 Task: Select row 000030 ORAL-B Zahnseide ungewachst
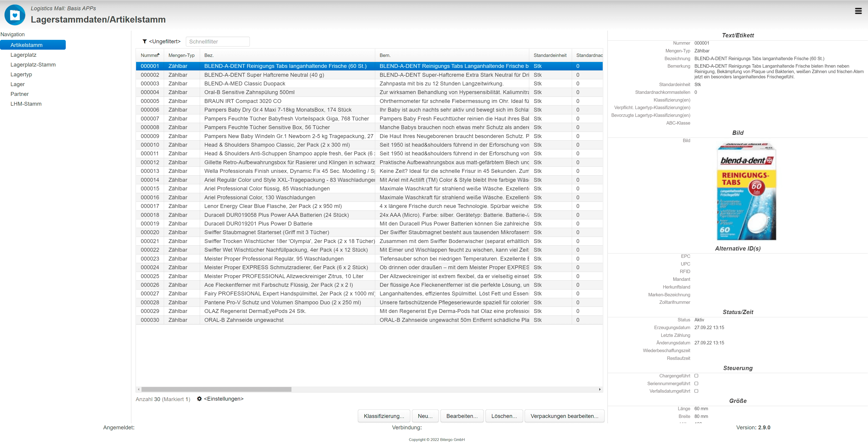point(369,320)
